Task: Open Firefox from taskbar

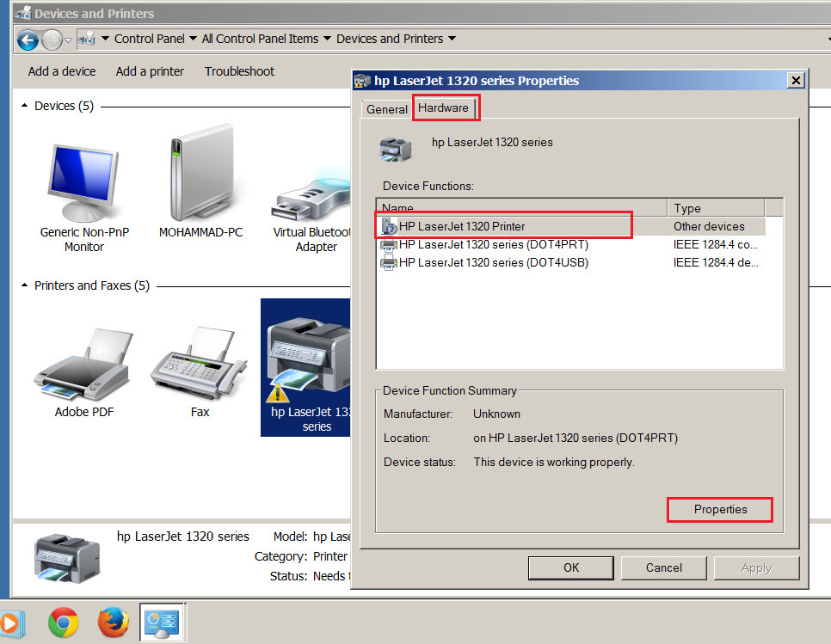Action: (114, 623)
